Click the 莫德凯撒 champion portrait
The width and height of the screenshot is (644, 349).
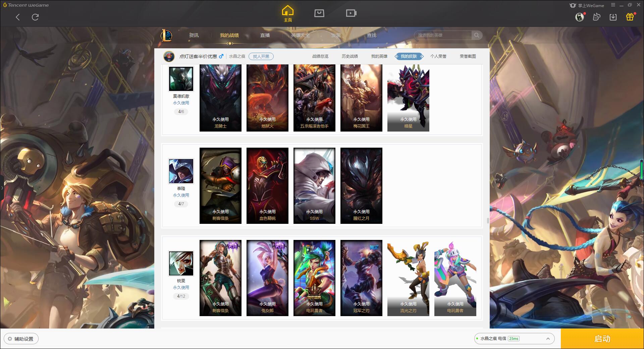coord(181,79)
